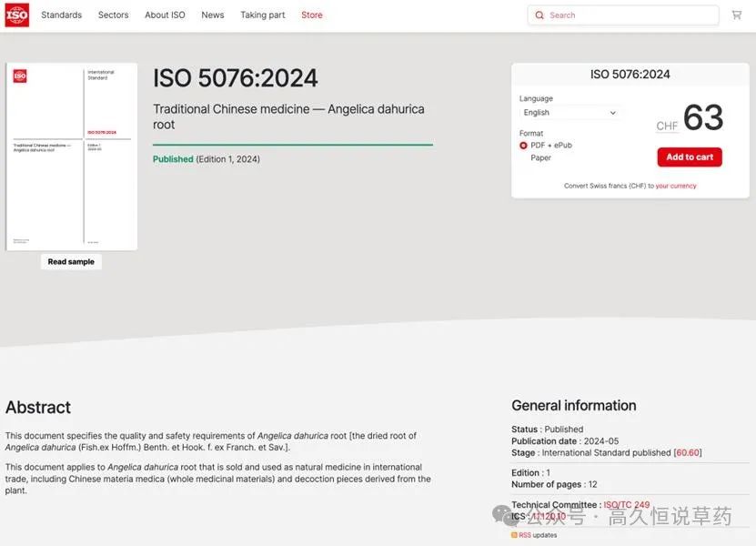Select the Paper format option
The image size is (756, 546).
pyautogui.click(x=540, y=157)
